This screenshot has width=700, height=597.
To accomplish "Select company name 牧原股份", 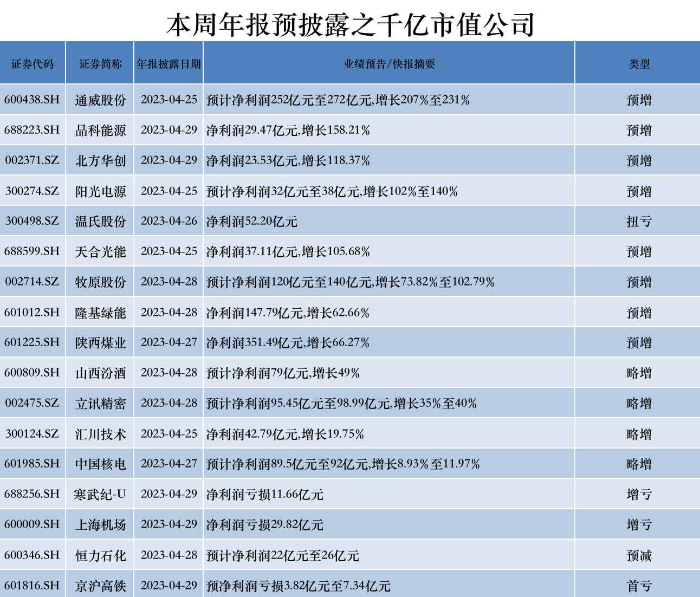I will (x=100, y=282).
